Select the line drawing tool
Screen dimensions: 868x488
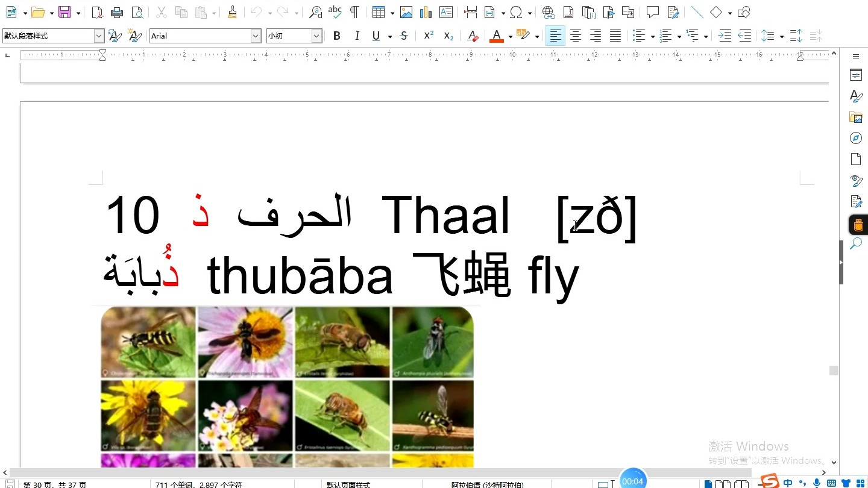[x=697, y=12]
